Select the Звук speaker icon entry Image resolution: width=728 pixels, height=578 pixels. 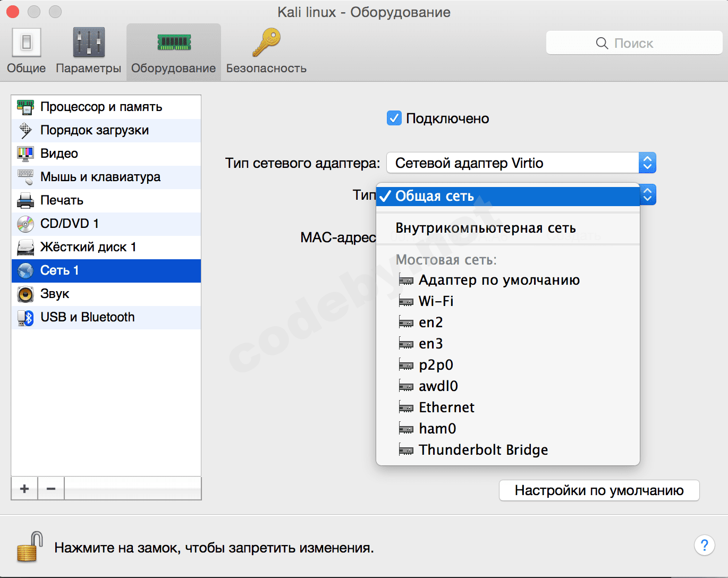tap(26, 294)
